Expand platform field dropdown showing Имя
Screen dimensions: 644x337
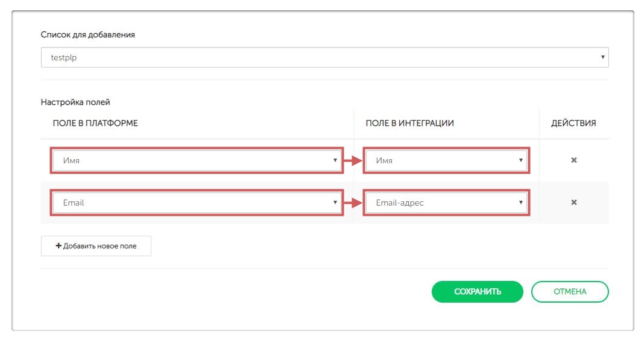[197, 160]
